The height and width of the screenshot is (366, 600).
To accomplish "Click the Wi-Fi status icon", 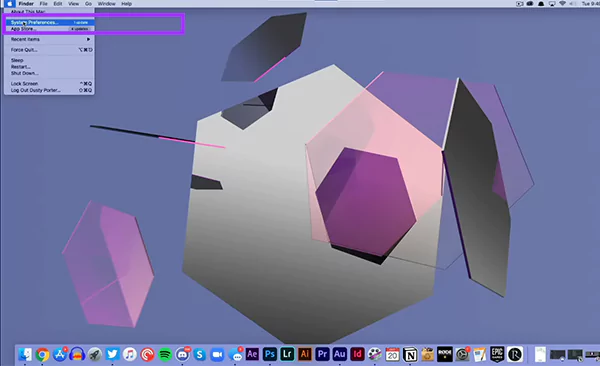I will coord(562,3).
